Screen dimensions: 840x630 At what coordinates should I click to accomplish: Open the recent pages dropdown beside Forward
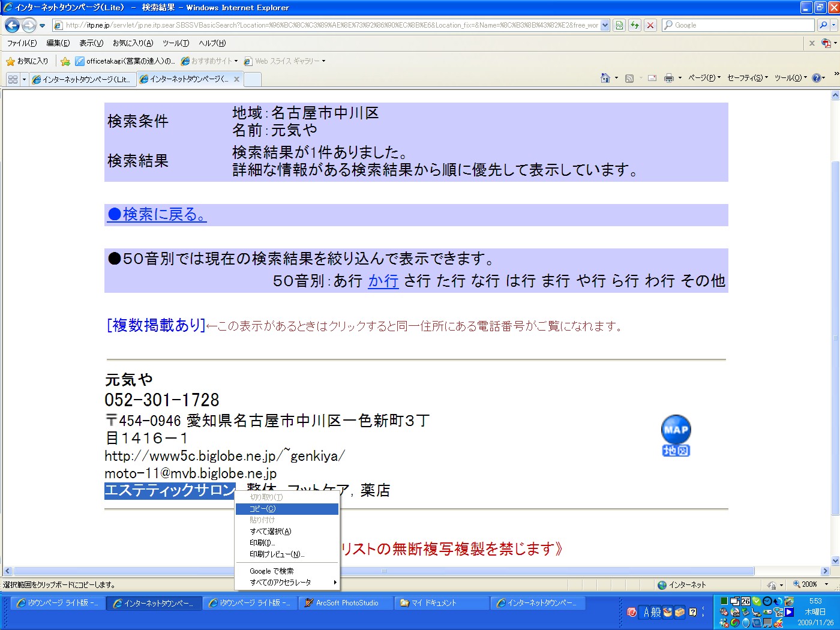click(42, 26)
